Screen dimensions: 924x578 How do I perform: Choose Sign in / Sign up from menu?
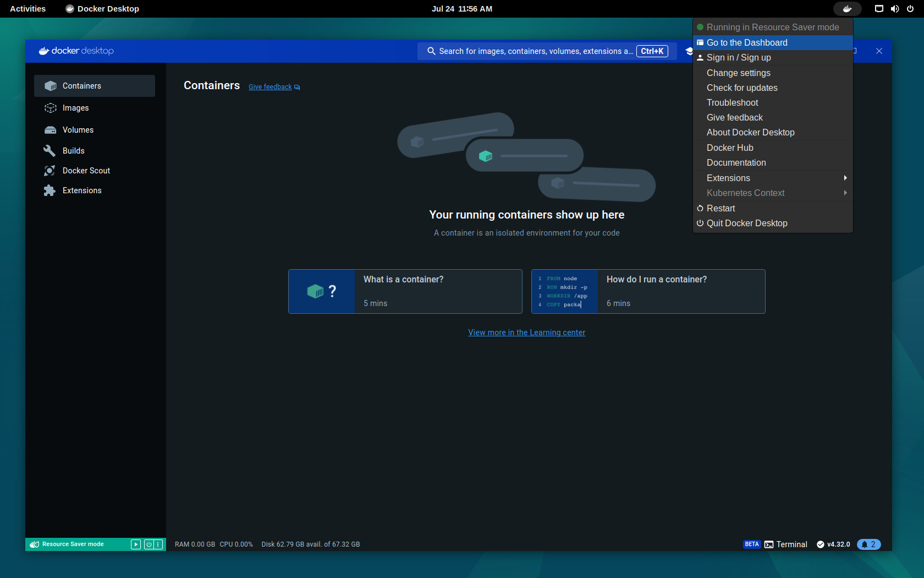pyautogui.click(x=773, y=57)
